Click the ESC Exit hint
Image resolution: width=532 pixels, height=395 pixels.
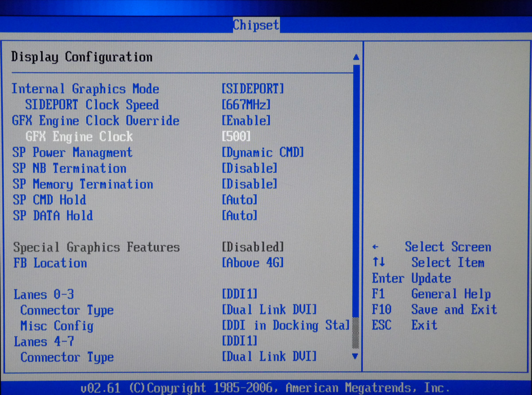pyautogui.click(x=405, y=325)
